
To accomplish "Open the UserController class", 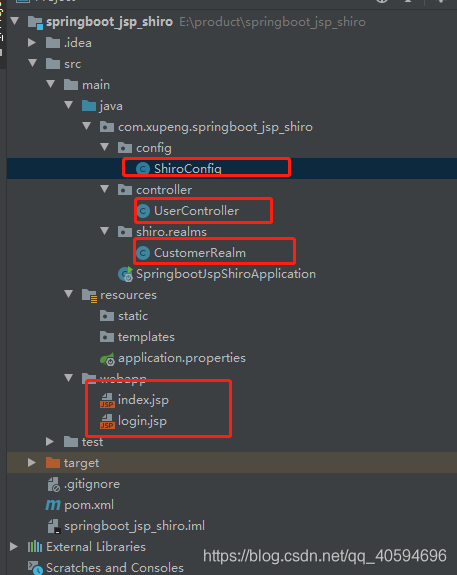I will [x=196, y=211].
